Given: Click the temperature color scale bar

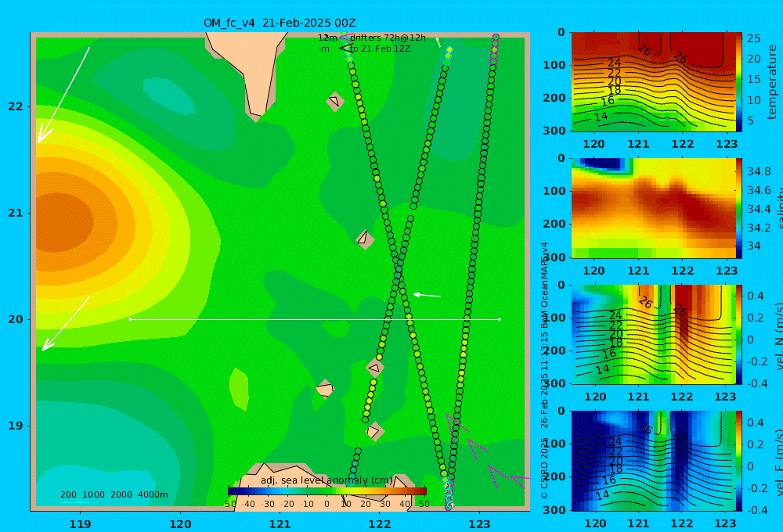Looking at the screenshot, I should [x=739, y=82].
